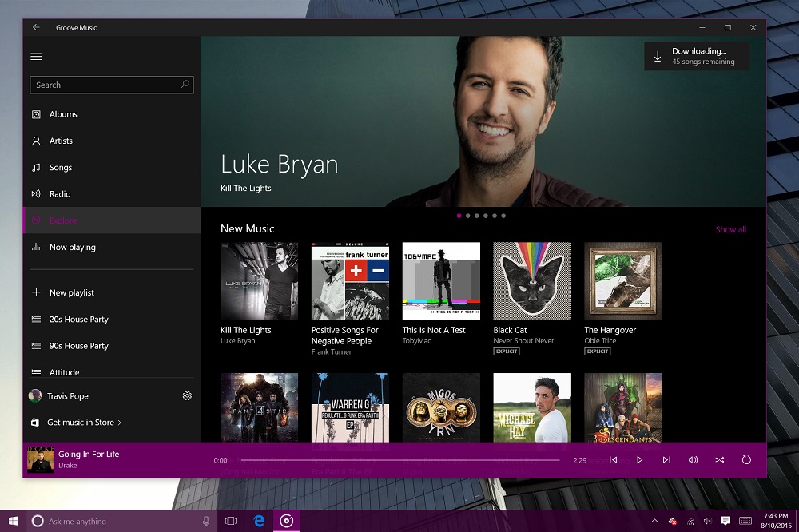799x532 pixels.
Task: Open the network status tray icon
Action: coord(691,522)
